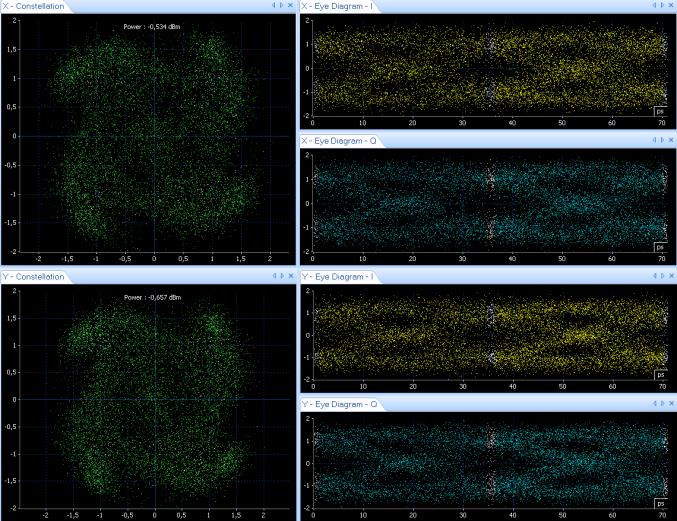Click the ps unit box in Y - Eye Diagram - I

tap(660, 375)
